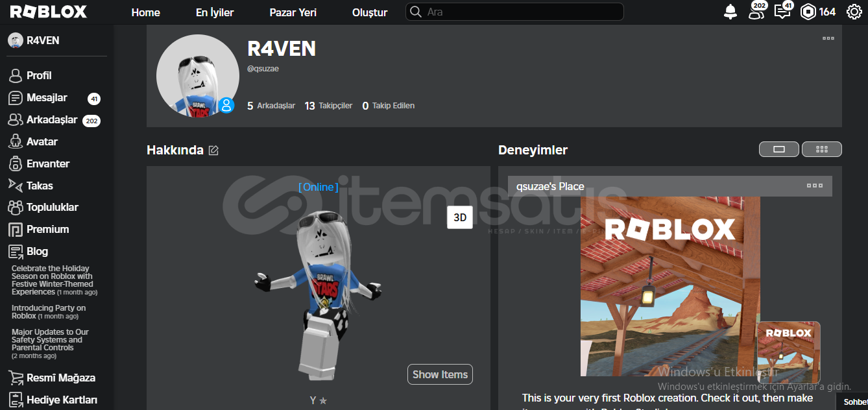The width and height of the screenshot is (868, 410).
Task: Open the qsuzae's Place large thumbnail
Action: pyautogui.click(x=670, y=286)
